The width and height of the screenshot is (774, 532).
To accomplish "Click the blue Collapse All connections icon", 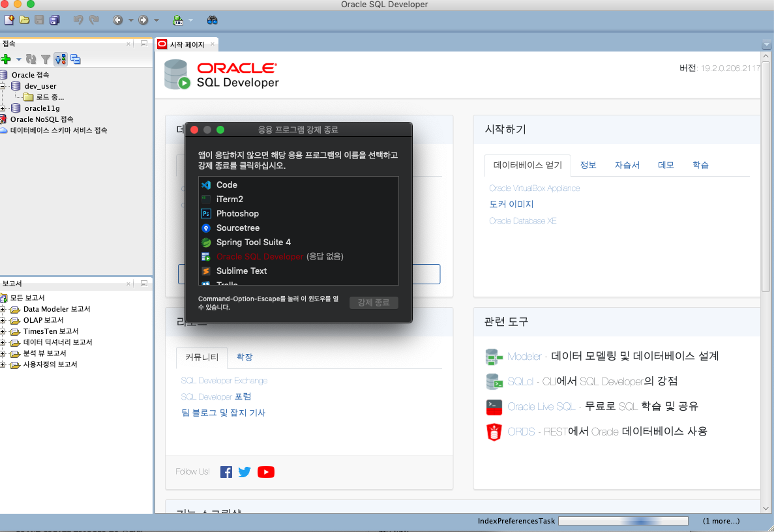I will 76,59.
